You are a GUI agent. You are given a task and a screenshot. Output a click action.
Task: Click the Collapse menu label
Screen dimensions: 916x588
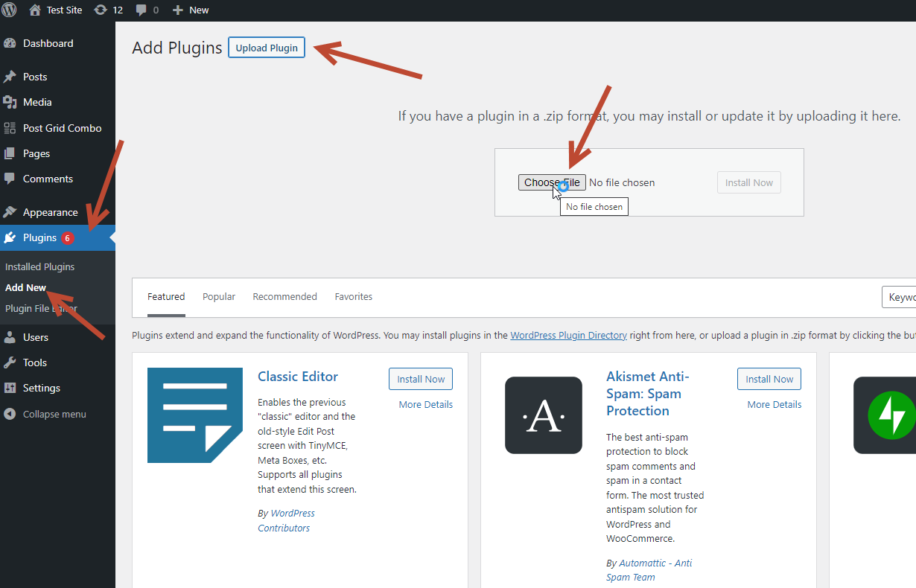click(x=54, y=414)
